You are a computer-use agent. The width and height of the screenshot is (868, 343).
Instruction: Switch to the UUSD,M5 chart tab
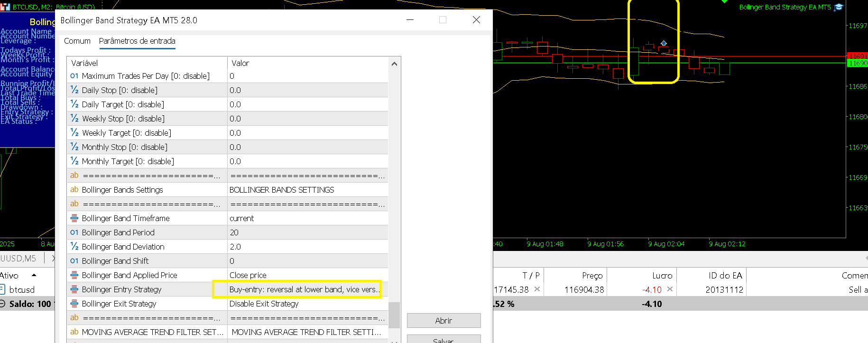click(18, 259)
